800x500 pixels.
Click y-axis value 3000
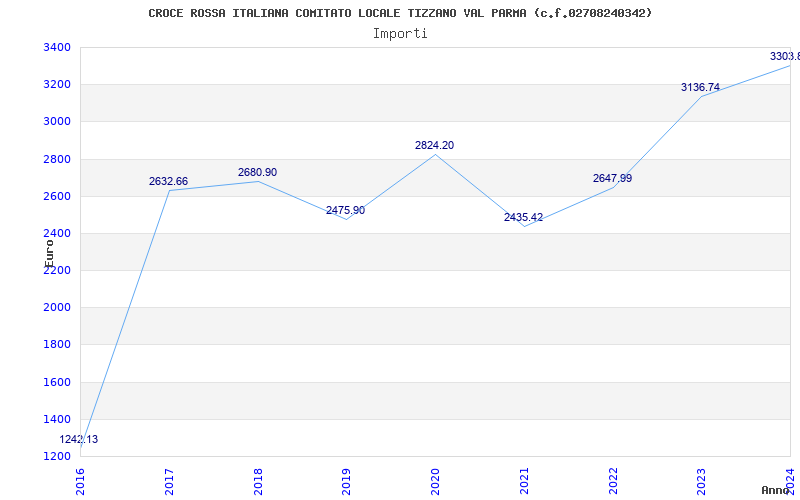tap(56, 122)
